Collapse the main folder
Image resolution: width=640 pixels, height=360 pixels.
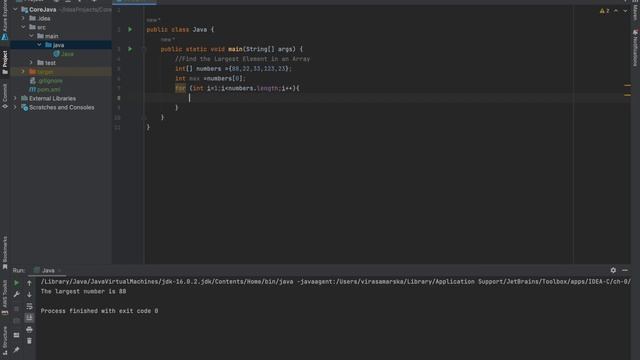pos(31,36)
